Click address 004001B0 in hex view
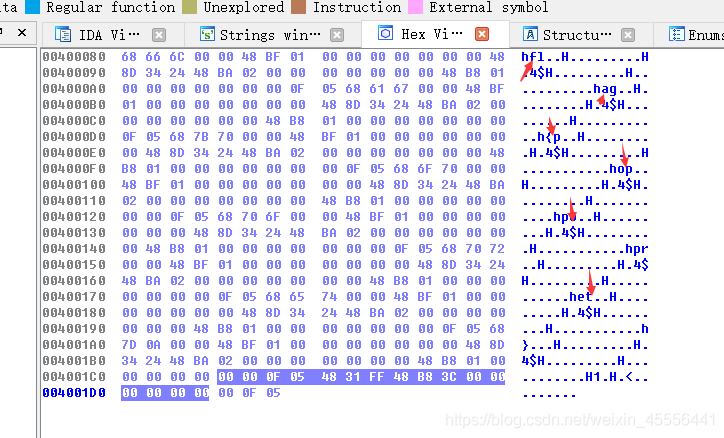 [74, 361]
